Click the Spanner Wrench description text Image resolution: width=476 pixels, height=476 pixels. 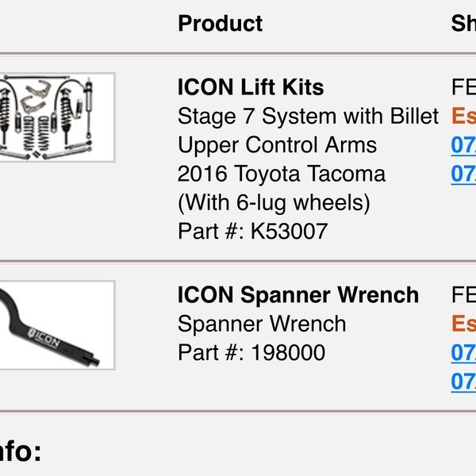[262, 324]
